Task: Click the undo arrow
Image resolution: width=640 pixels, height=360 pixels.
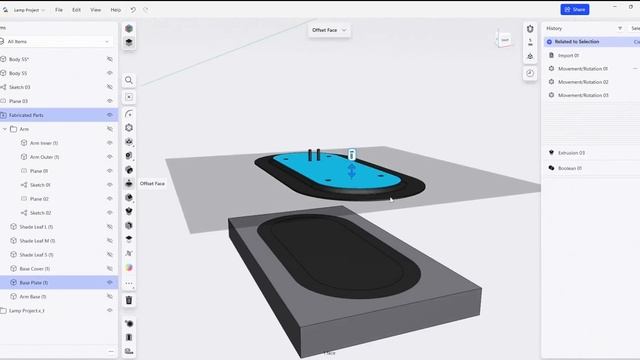Action: (133, 10)
